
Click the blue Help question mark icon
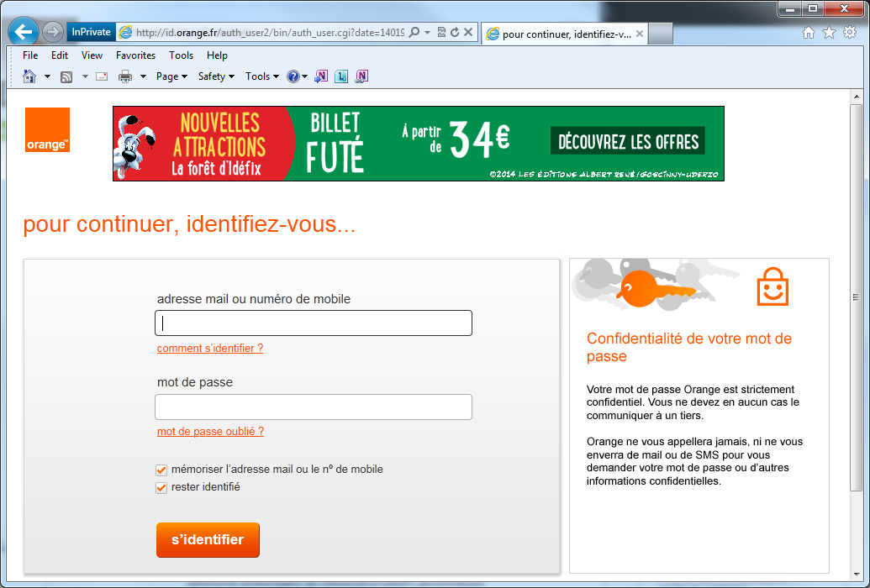(x=293, y=76)
